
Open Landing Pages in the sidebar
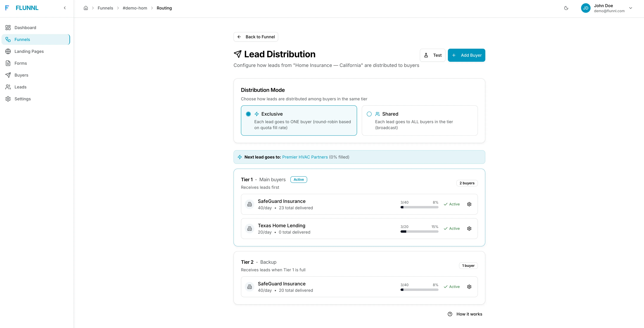(x=29, y=51)
